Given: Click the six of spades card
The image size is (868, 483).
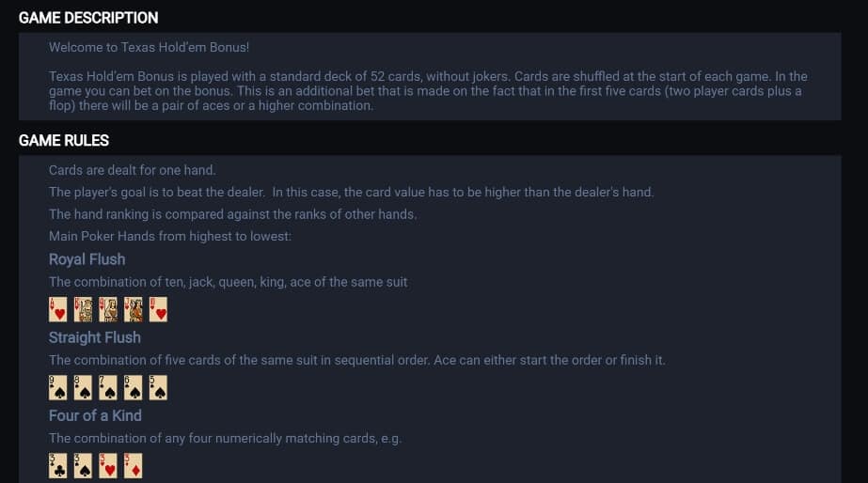Looking at the screenshot, I should tap(133, 388).
